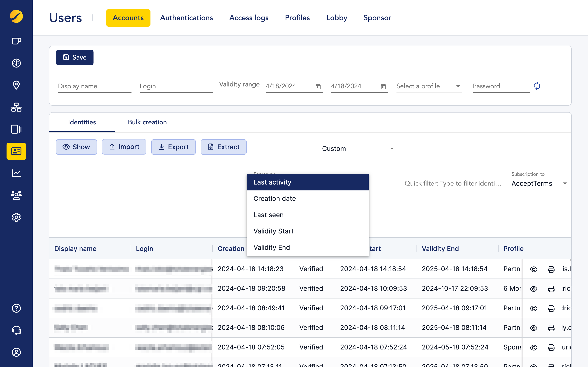
Task: Click the Save button
Action: 75,57
